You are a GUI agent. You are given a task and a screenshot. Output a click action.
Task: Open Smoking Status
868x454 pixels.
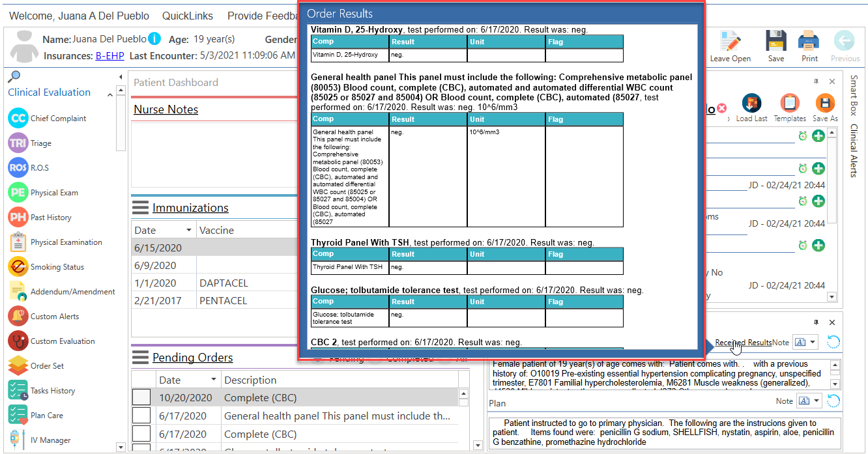click(x=46, y=267)
